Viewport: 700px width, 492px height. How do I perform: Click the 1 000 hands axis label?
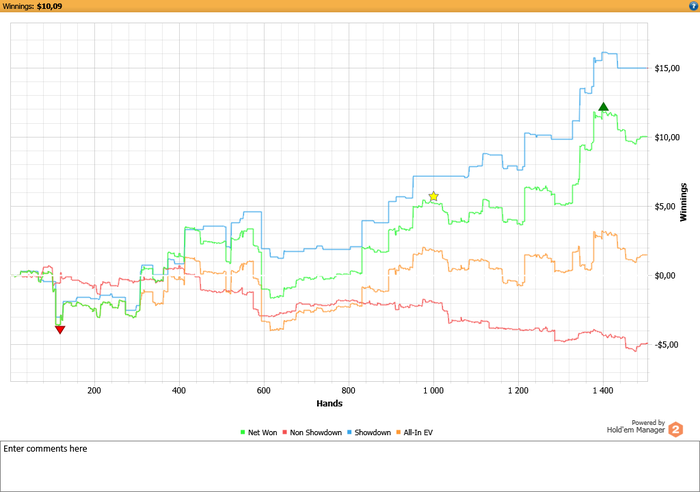433,391
